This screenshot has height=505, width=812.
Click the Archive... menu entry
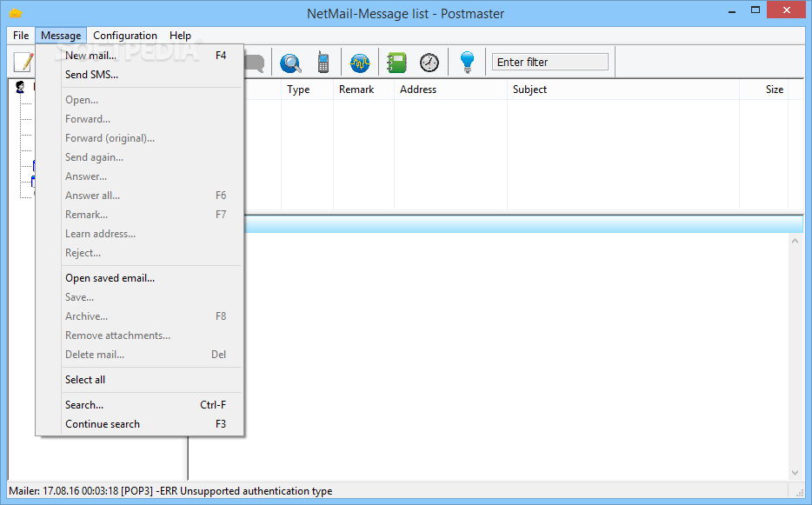[x=140, y=316]
